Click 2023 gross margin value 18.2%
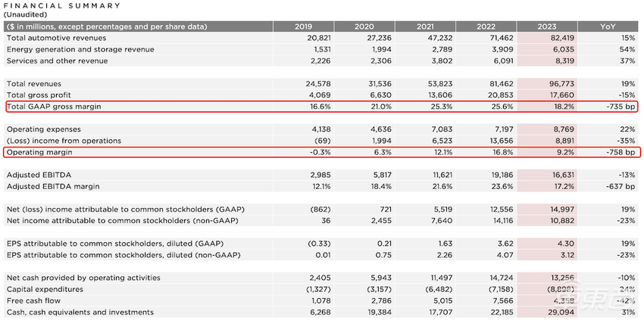The height and width of the screenshot is (320, 644). tap(563, 107)
